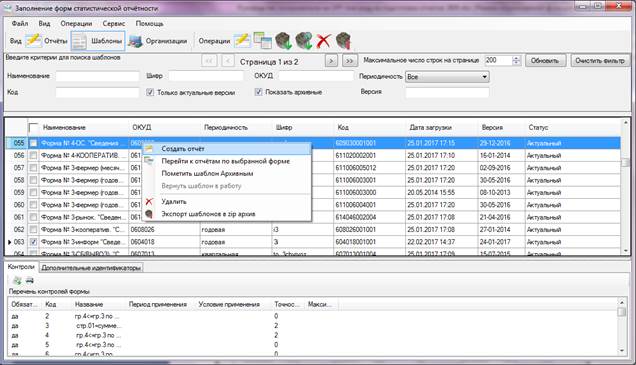Switch to the Шаблоны view
636x365 pixels.
[x=98, y=41]
